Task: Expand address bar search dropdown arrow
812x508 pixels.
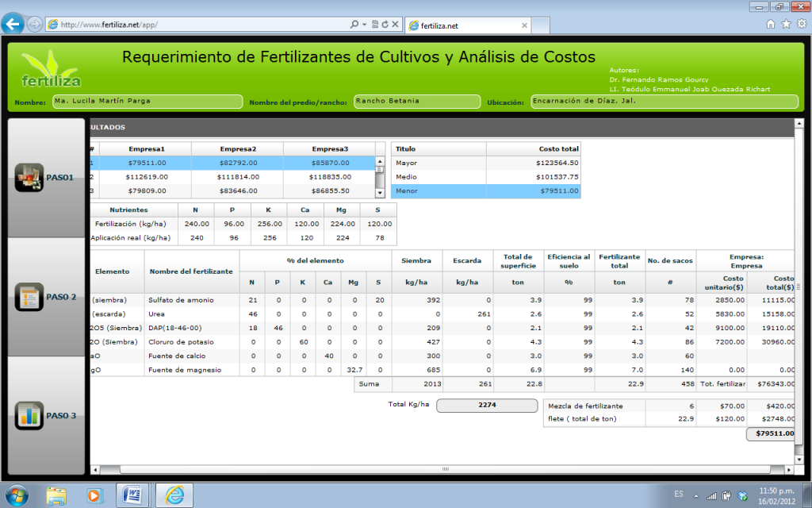Action: (365, 25)
